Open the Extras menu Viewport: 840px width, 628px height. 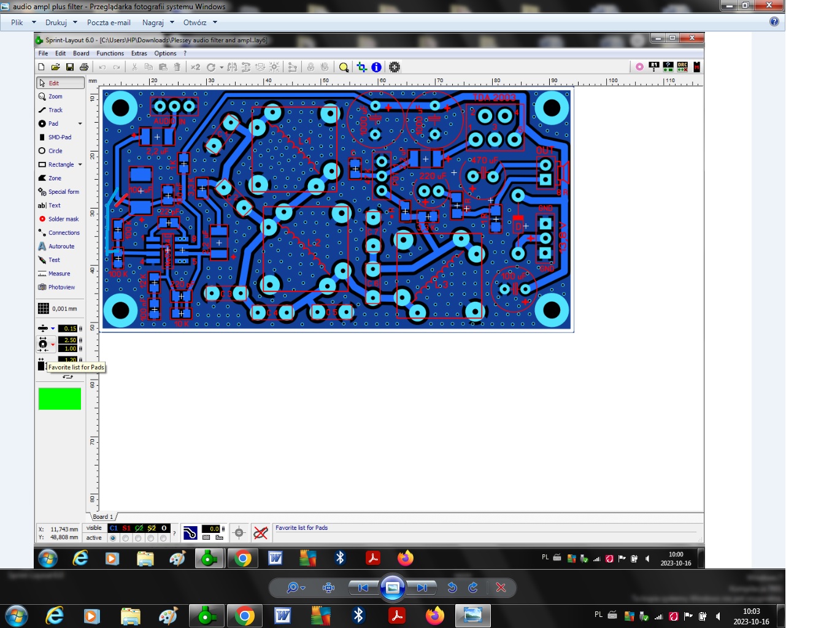tap(139, 53)
